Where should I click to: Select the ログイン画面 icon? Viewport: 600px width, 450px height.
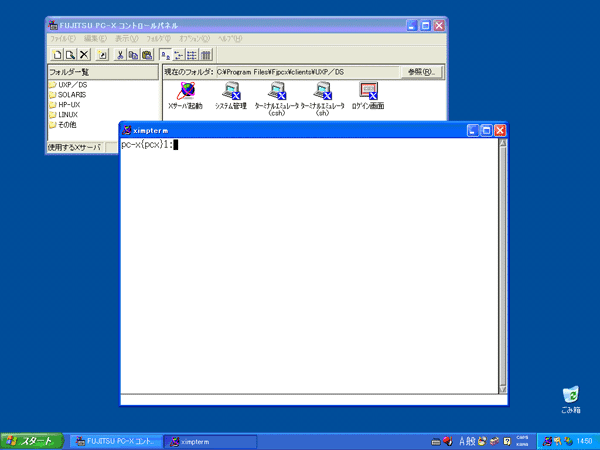pos(368,96)
